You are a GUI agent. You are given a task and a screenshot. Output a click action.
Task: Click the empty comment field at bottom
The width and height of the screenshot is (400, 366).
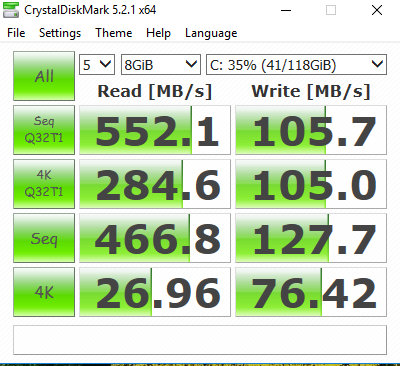point(200,340)
